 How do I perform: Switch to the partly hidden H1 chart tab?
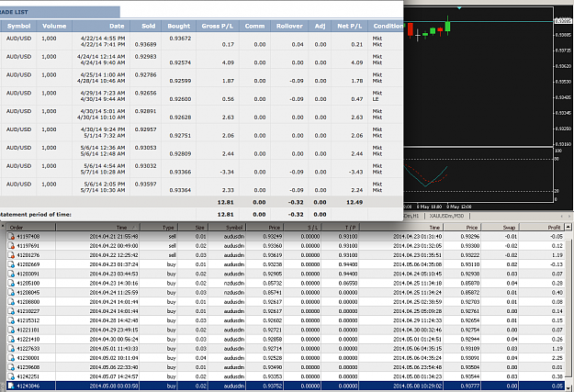pyautogui.click(x=412, y=216)
